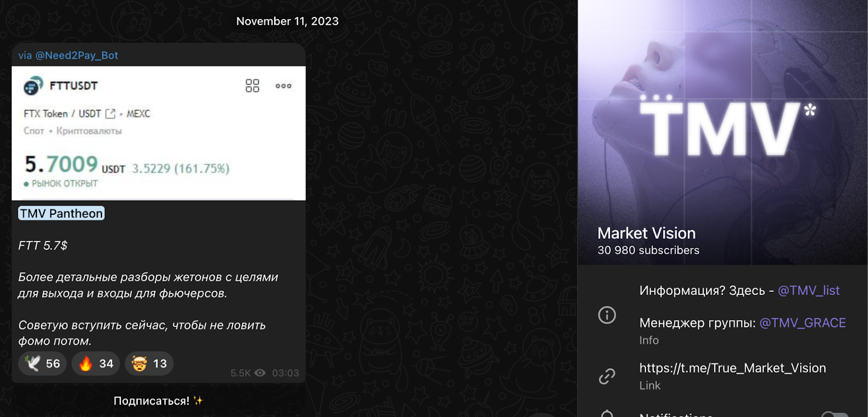Click the Market Vision channel name
The image size is (868, 417).
coord(647,233)
